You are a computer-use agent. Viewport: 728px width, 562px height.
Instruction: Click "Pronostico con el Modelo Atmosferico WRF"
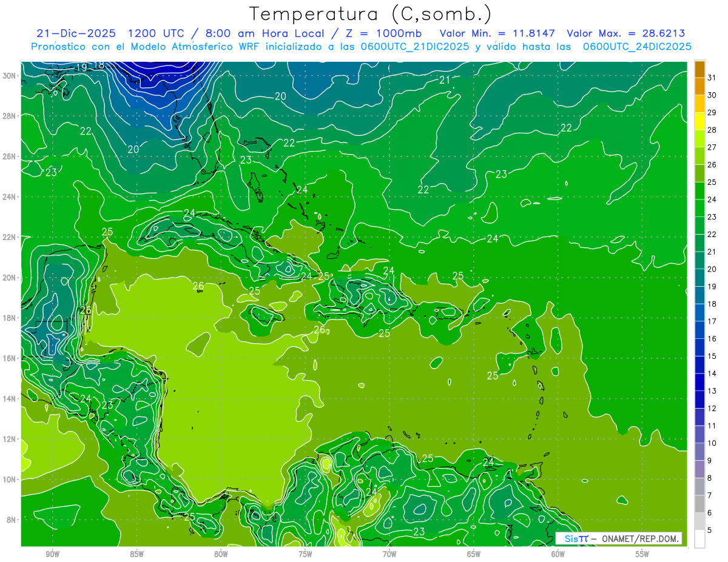[x=145, y=47]
